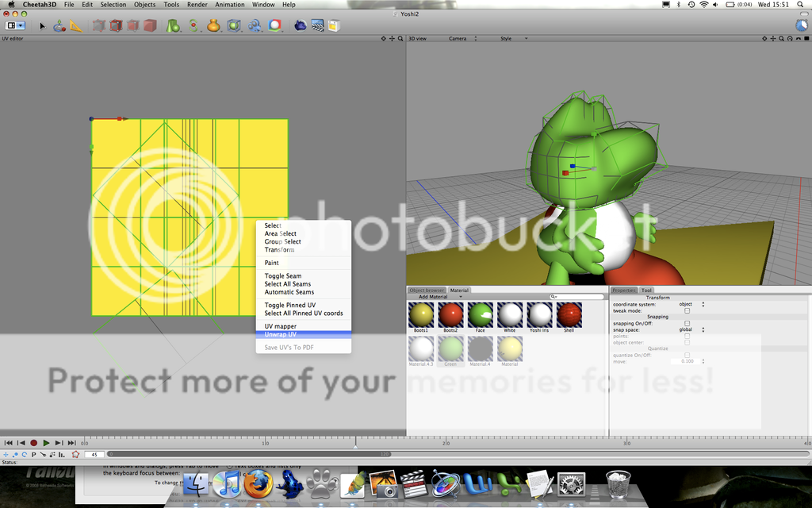Screen dimensions: 812x508
Task: Open Firefox from the Dock
Action: coord(258,485)
